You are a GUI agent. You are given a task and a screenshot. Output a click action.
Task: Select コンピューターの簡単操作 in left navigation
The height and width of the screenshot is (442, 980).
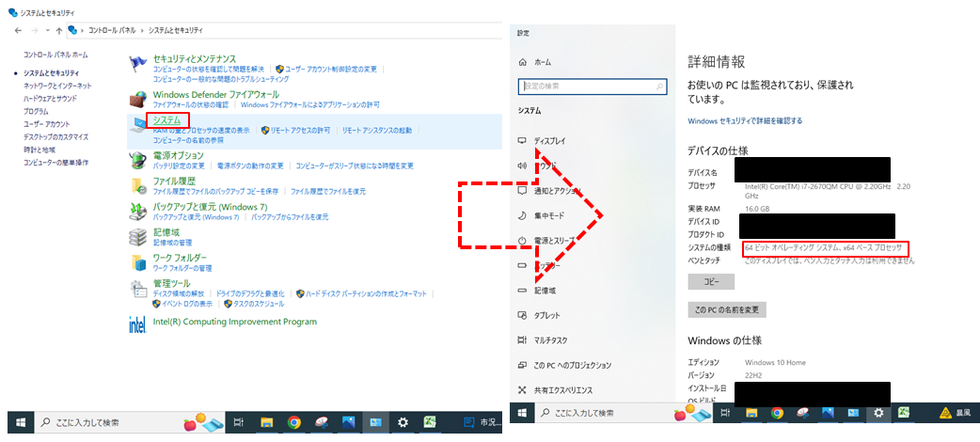[x=55, y=163]
